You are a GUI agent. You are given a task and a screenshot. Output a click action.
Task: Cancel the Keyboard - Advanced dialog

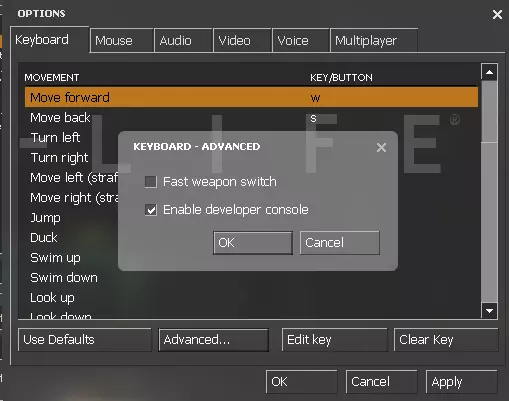(339, 243)
